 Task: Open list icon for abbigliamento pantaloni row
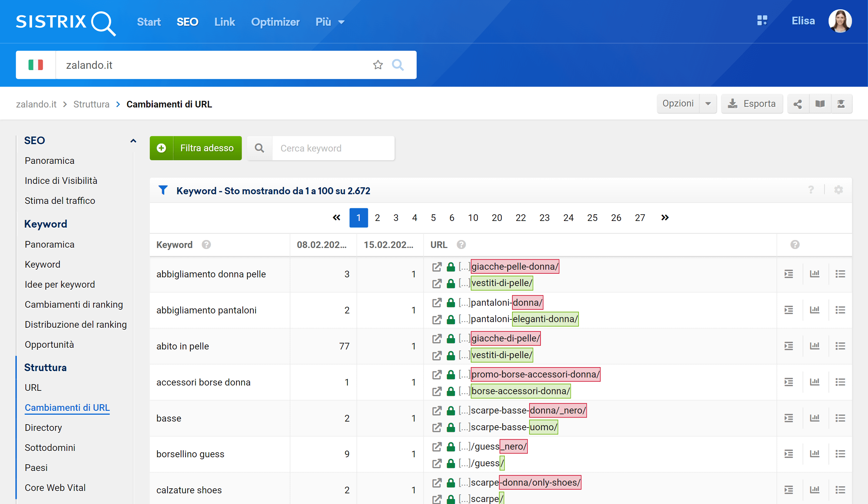(840, 310)
